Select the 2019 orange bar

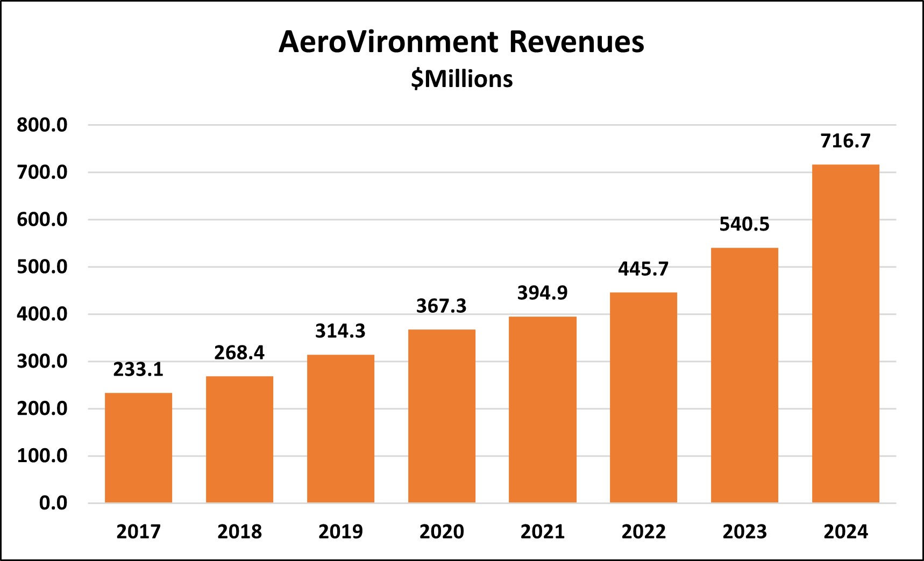(340, 429)
